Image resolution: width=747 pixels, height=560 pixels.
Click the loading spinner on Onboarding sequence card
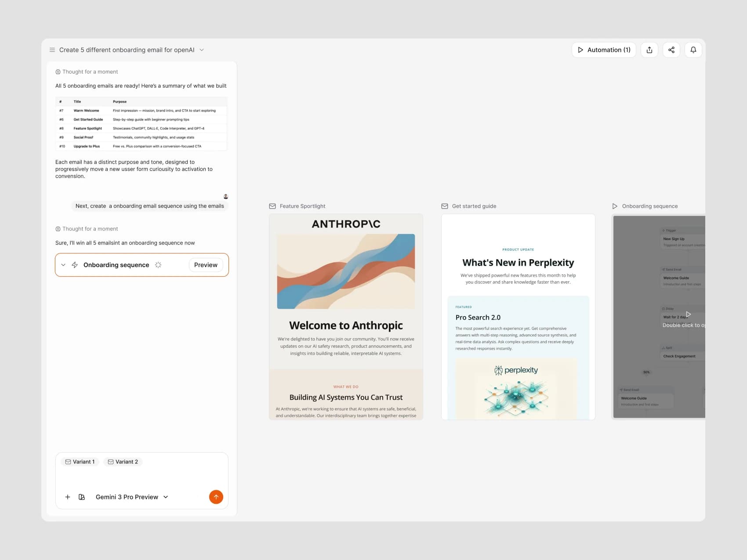[x=158, y=265]
